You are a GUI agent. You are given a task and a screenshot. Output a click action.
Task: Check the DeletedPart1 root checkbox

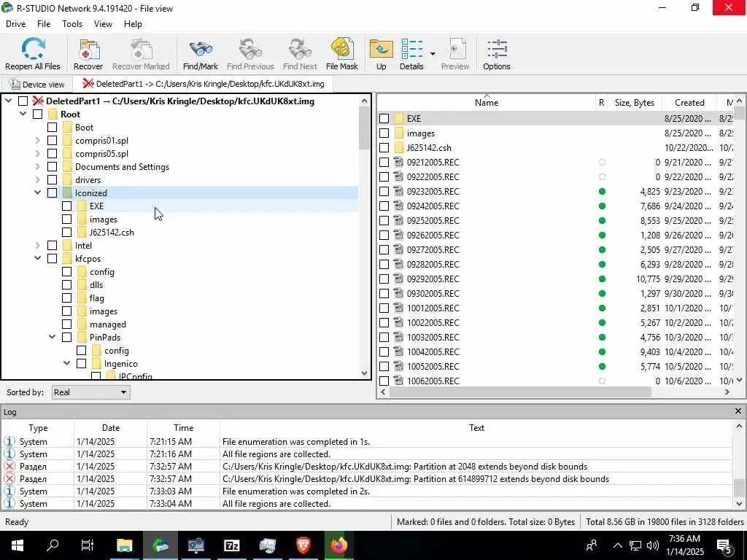(x=23, y=101)
